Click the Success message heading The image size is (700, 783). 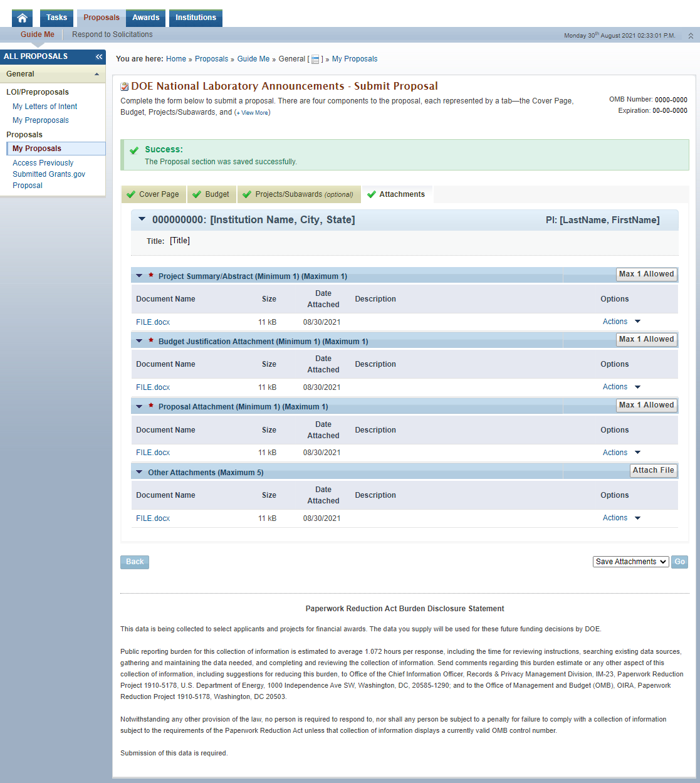[x=164, y=149]
